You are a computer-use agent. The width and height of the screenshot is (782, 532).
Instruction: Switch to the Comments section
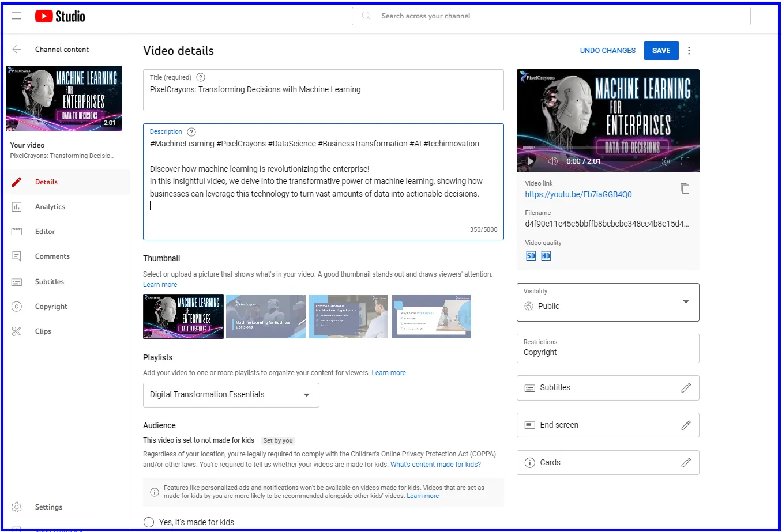pos(52,256)
